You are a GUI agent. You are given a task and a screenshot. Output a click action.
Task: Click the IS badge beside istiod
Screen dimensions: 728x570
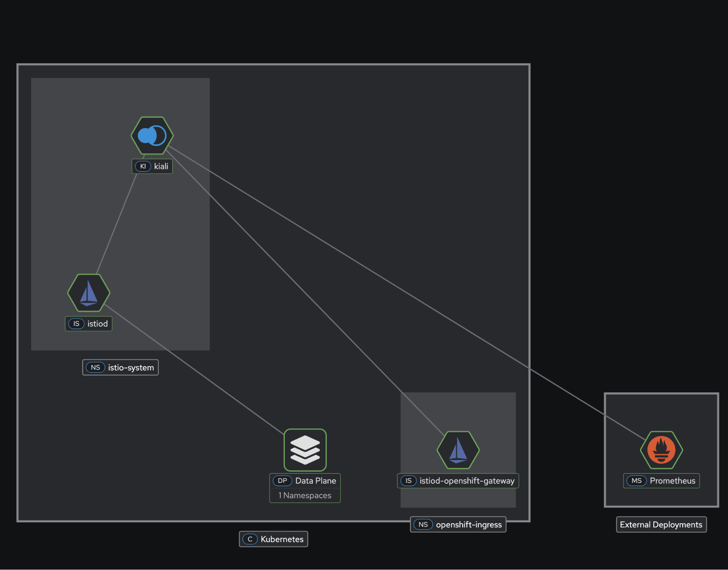pyautogui.click(x=76, y=324)
